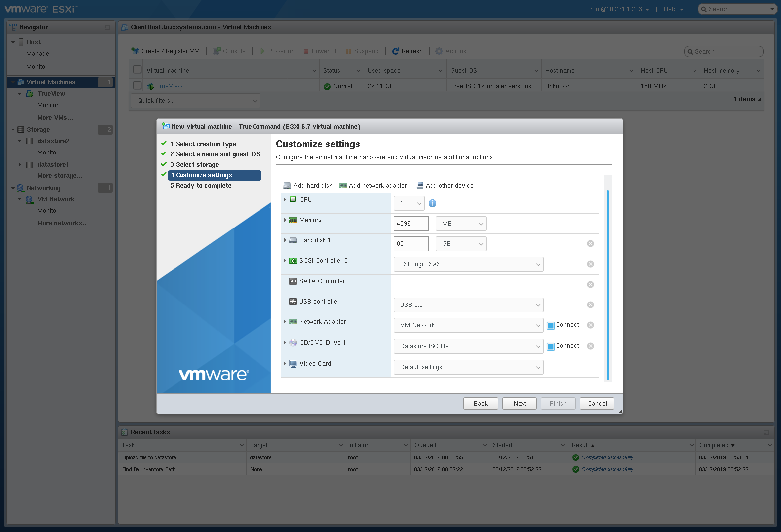
Task: Remove USB controller 1 with its X icon
Action: pyautogui.click(x=590, y=305)
